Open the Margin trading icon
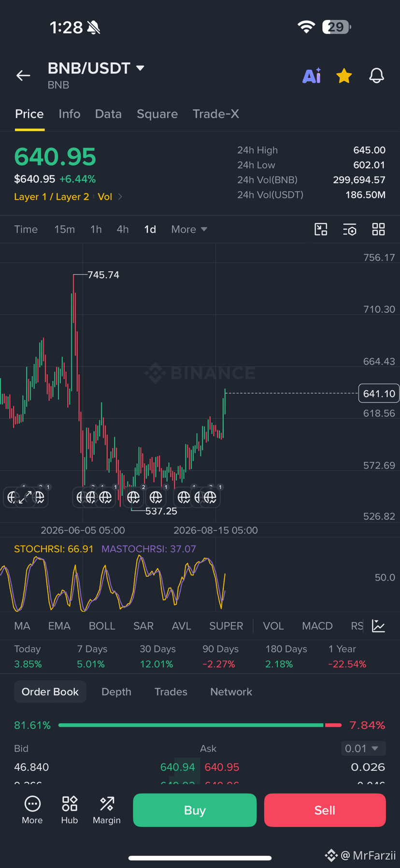The width and height of the screenshot is (400, 868). click(x=107, y=810)
